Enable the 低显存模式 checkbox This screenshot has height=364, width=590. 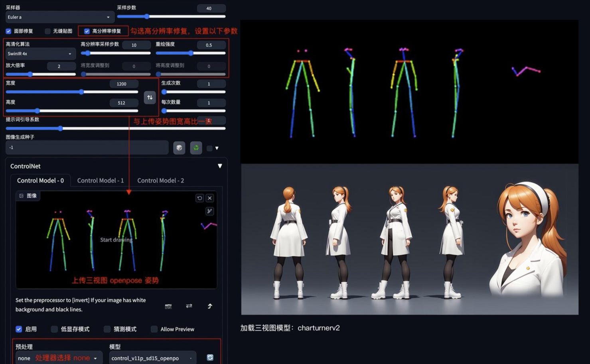(54, 329)
